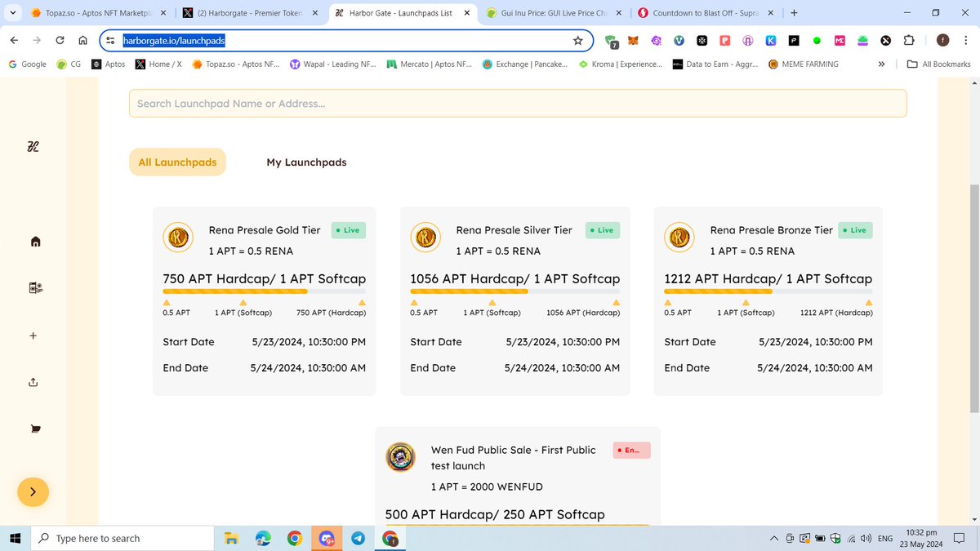The height and width of the screenshot is (551, 980).
Task: Click the Harbor Gate logo in the sidebar
Action: click(33, 146)
